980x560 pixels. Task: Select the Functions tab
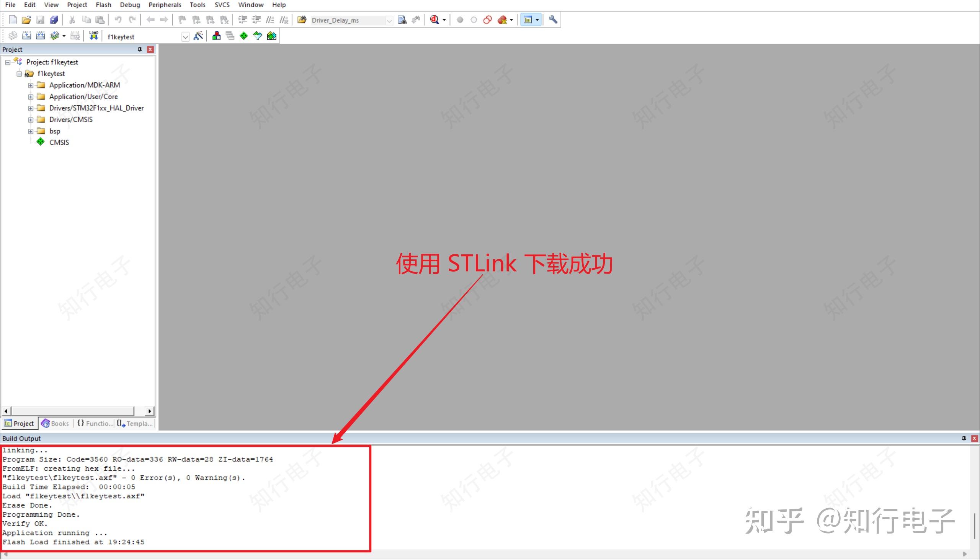point(94,423)
